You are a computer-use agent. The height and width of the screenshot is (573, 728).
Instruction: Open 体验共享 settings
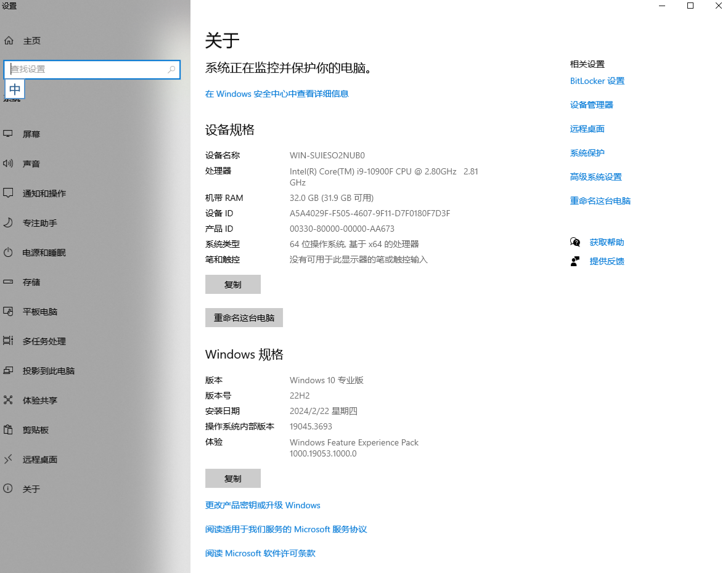pos(40,400)
